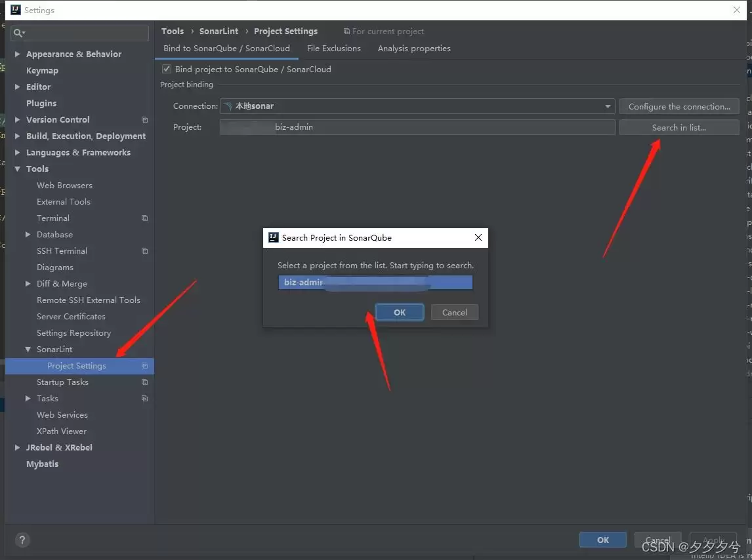The image size is (752, 560).
Task: Expand Appearance & Behavior section
Action: click(17, 54)
